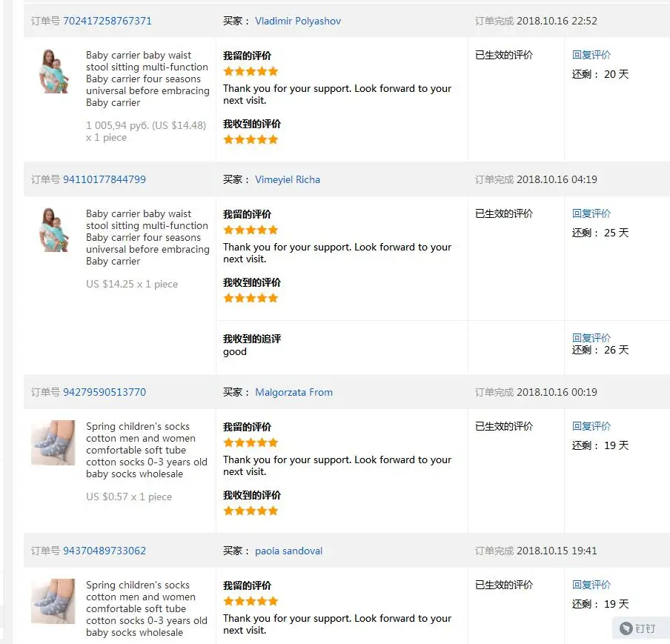
Task: Open order number 94110177844799
Action: [x=105, y=179]
